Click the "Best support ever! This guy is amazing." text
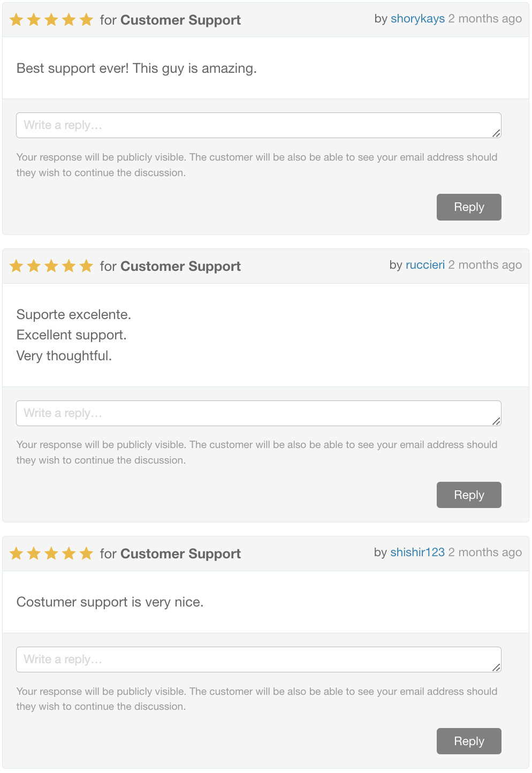Screen dimensions: 532x773 point(136,69)
